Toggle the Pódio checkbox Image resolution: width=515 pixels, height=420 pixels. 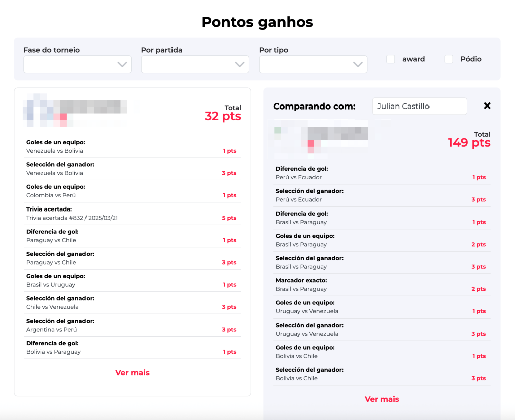point(449,59)
